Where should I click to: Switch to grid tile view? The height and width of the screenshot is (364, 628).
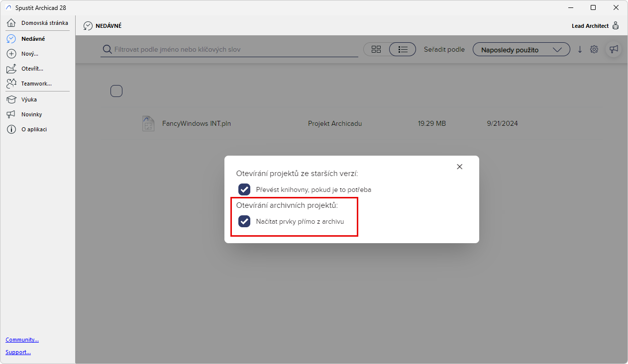tap(376, 49)
